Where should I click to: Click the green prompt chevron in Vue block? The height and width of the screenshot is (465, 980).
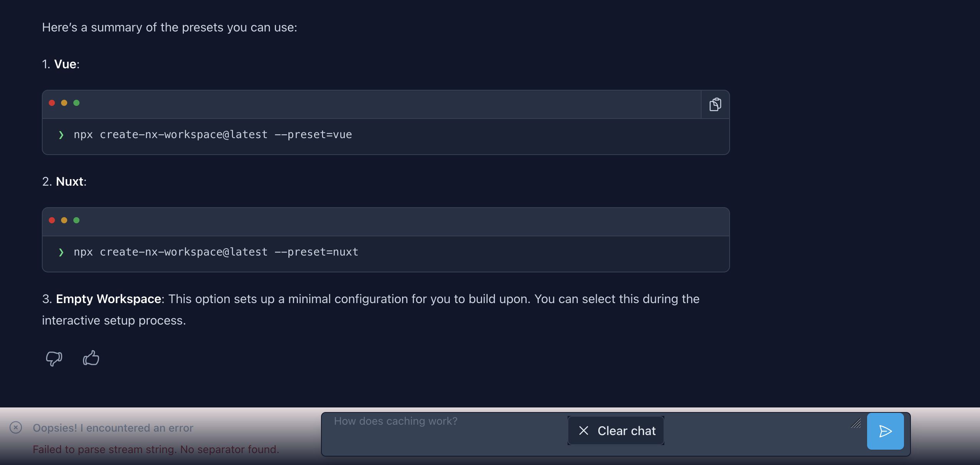61,135
